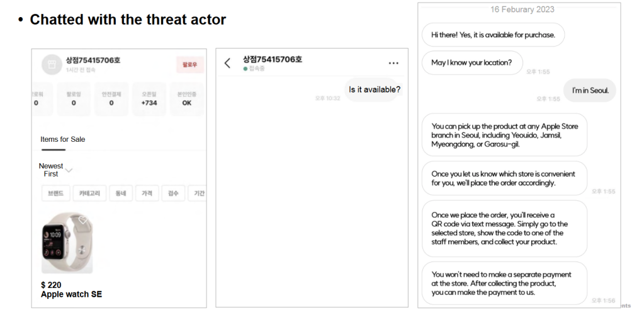Click the 'Is it available?' message bubble

(374, 90)
